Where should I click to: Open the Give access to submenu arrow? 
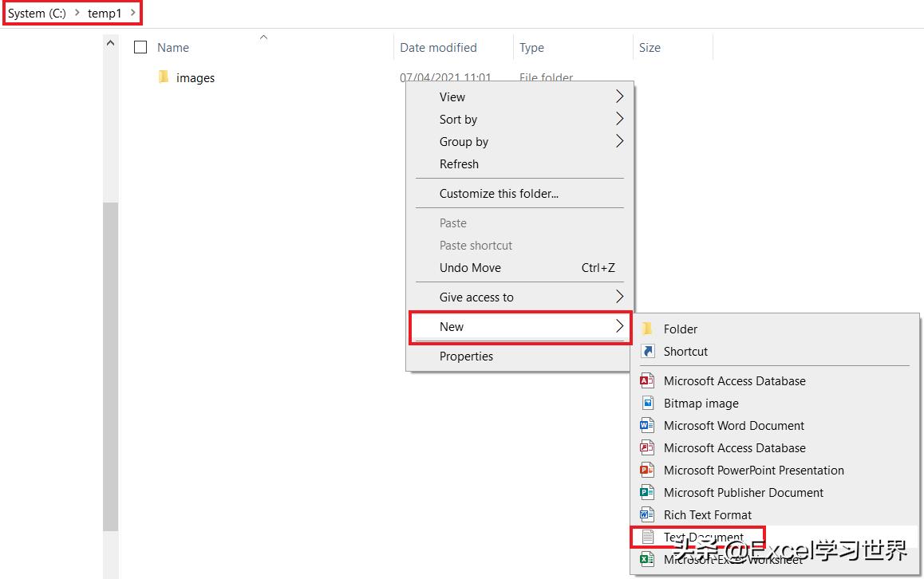click(619, 297)
